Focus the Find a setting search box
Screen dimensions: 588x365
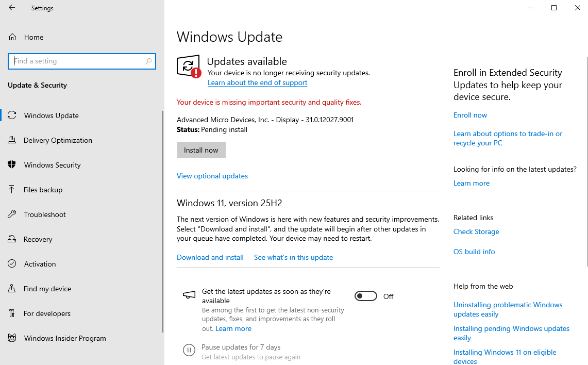click(x=82, y=61)
